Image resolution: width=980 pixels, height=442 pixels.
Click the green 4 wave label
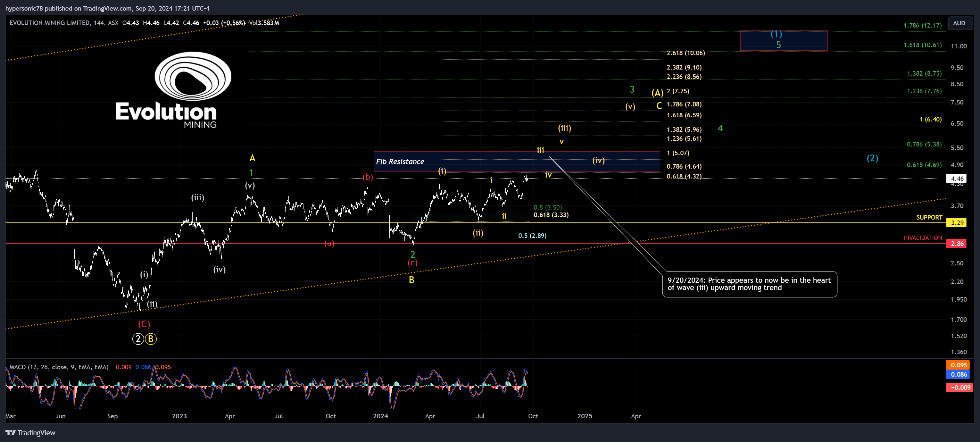(720, 129)
